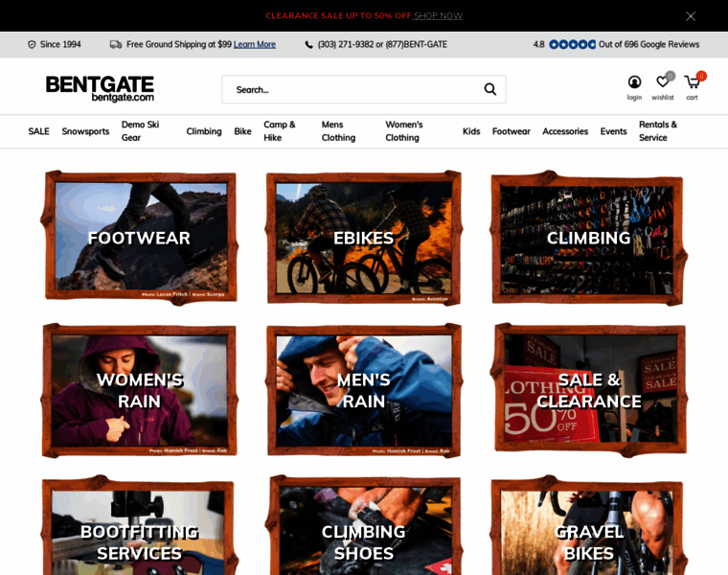Screen dimensions: 728x575
Task: Open the Bentgate logo home link
Action: pyautogui.click(x=100, y=88)
